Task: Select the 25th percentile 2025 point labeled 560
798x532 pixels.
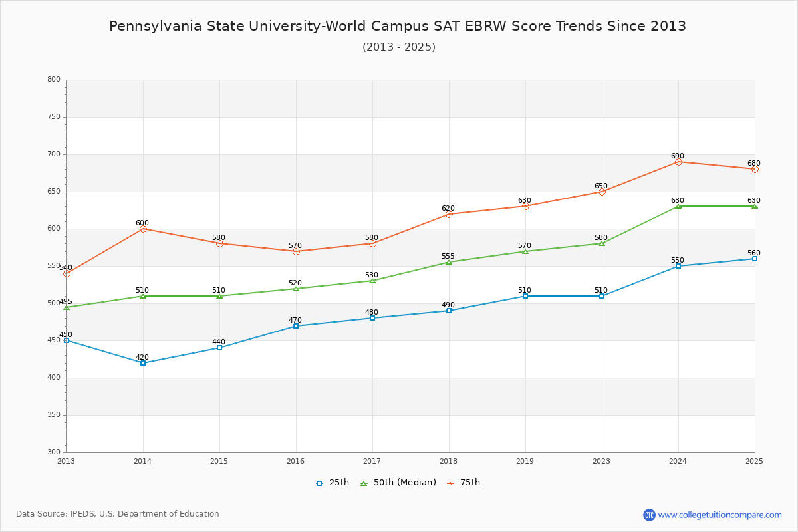Action: point(755,259)
